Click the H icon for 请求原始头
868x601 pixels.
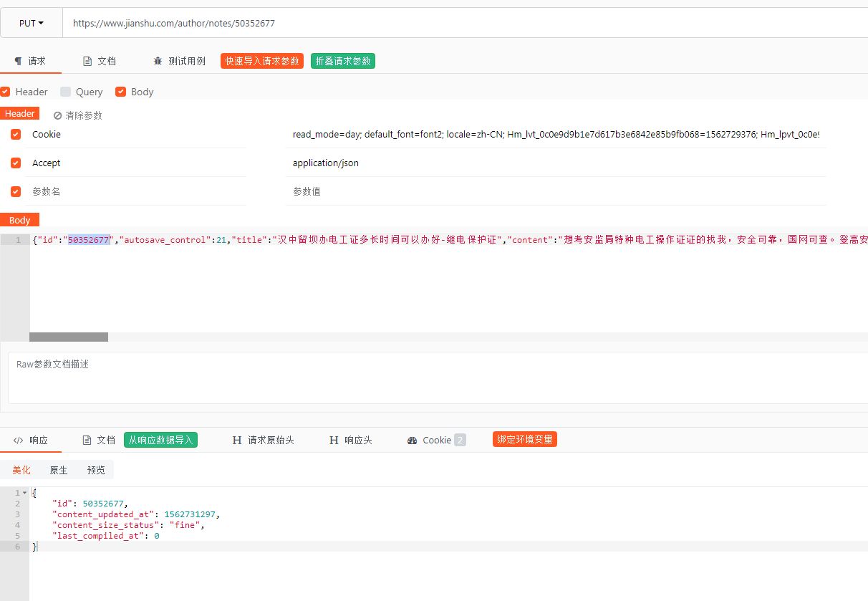tap(237, 441)
